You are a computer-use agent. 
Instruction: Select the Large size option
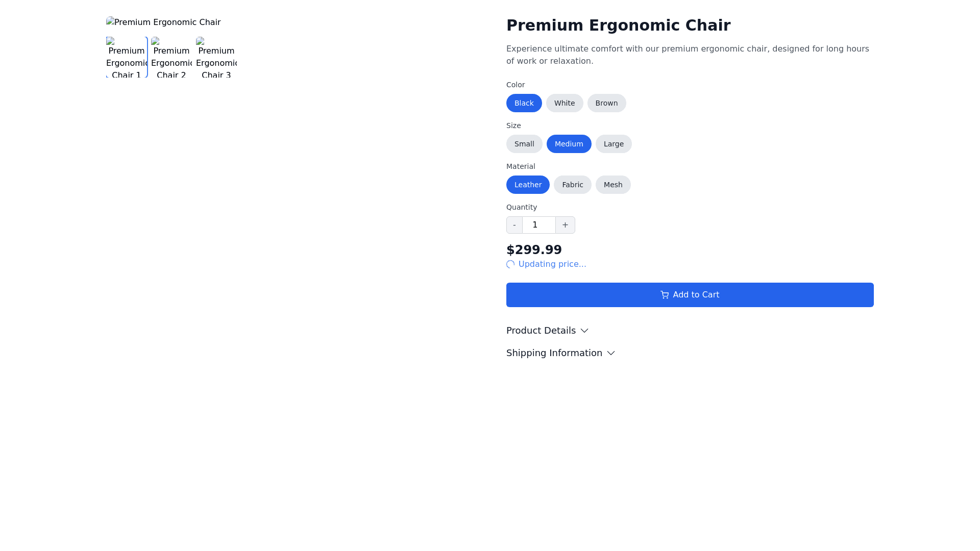coord(614,144)
